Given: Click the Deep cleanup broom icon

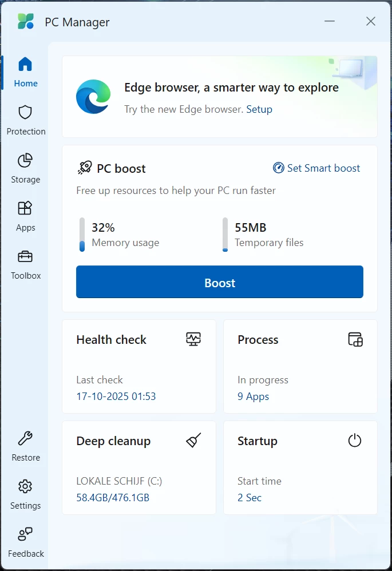Looking at the screenshot, I should [193, 441].
